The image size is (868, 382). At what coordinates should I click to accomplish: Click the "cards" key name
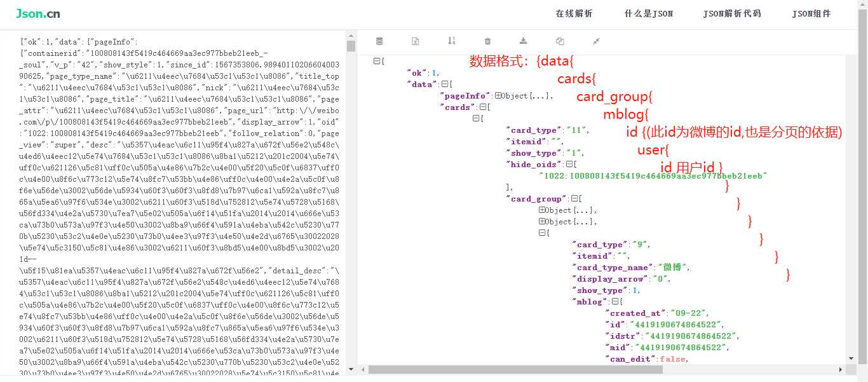point(458,107)
